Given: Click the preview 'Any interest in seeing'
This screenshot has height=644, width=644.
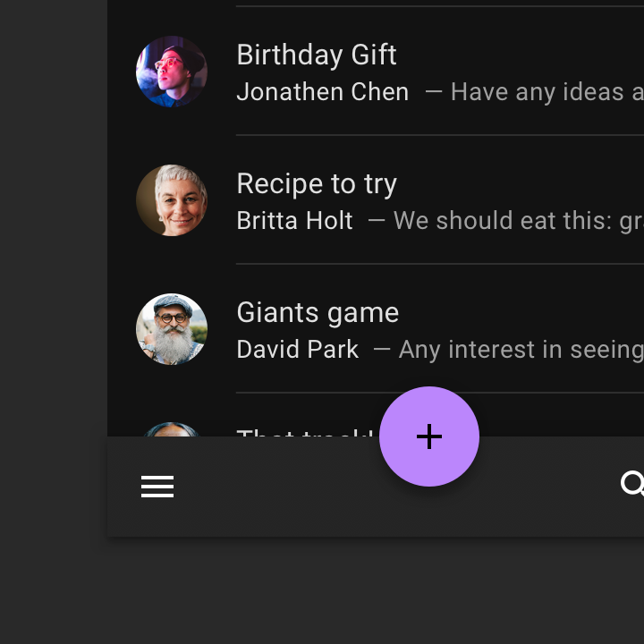Looking at the screenshot, I should coord(521,351).
